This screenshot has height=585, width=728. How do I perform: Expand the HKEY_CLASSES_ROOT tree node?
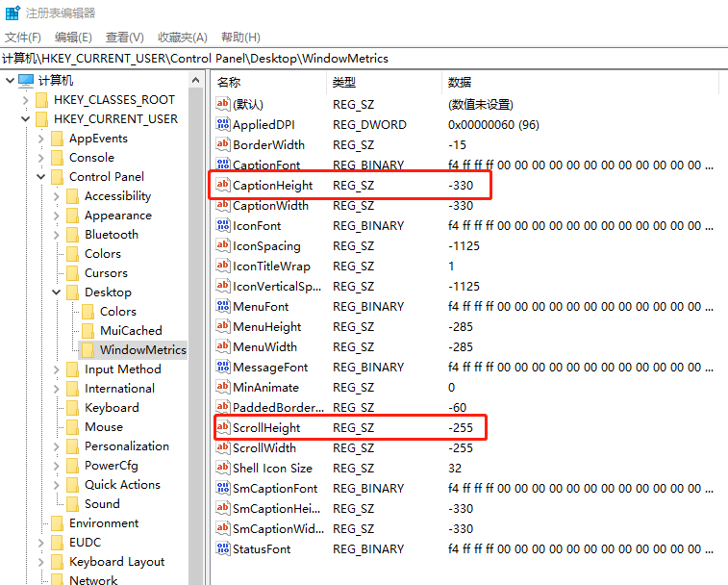[26, 100]
